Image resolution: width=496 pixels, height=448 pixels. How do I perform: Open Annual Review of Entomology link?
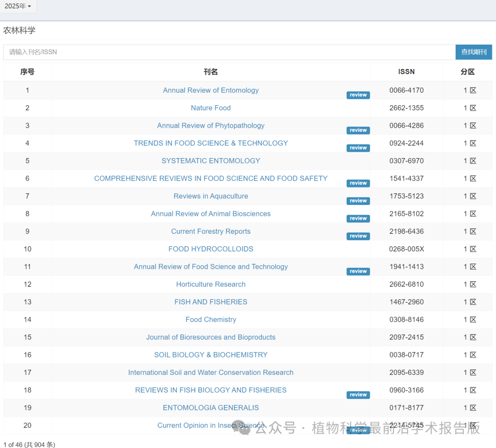point(210,91)
